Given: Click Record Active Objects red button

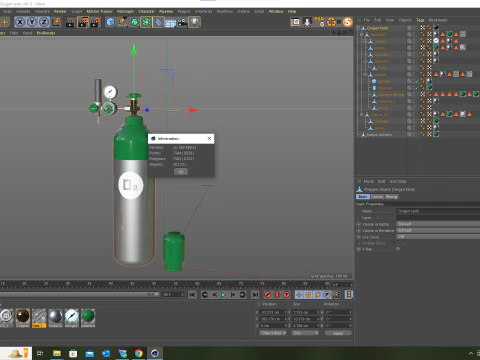Looking at the screenshot, I should (267, 295).
